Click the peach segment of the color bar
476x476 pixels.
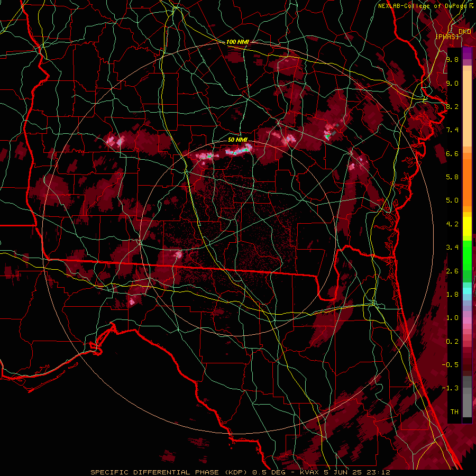[467, 106]
